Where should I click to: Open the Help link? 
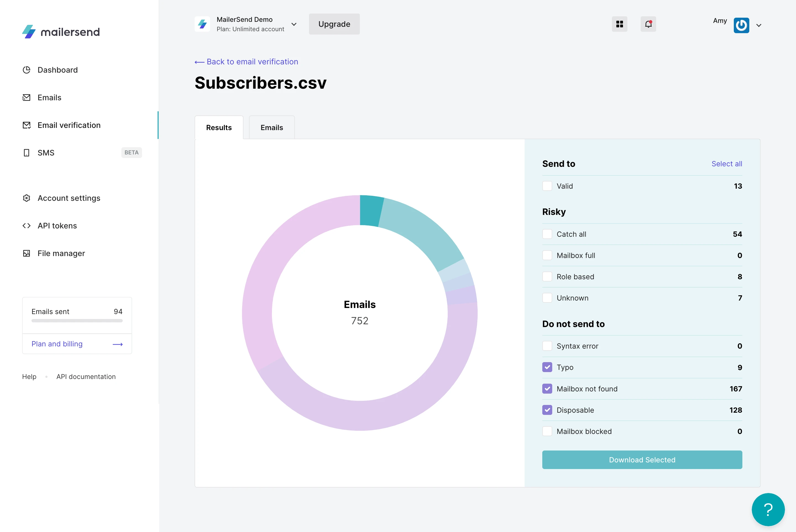(x=29, y=376)
